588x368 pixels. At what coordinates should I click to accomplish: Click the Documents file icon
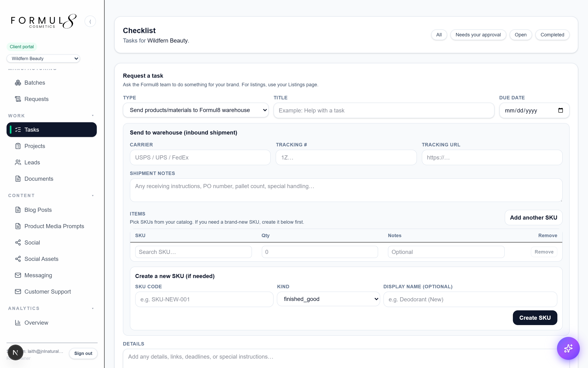(18, 179)
